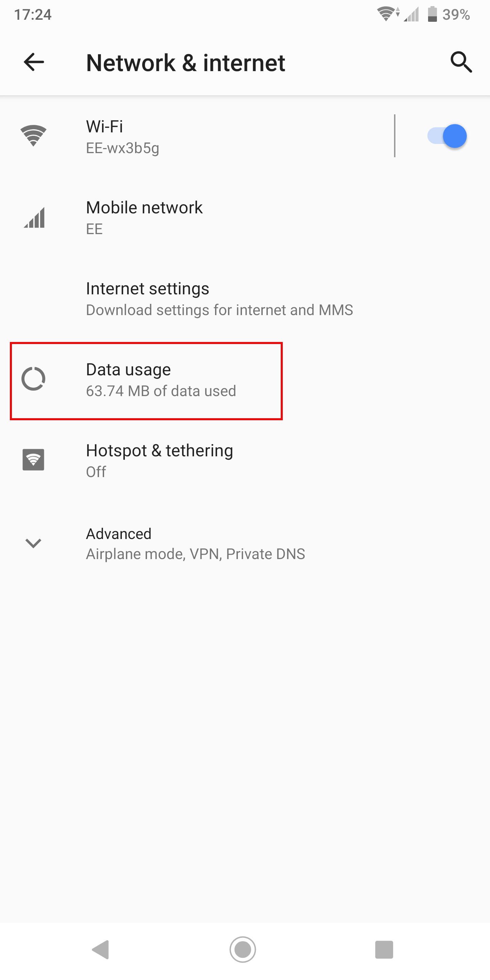Open Internet settings entry
This screenshot has width=490, height=980.
click(x=148, y=289)
